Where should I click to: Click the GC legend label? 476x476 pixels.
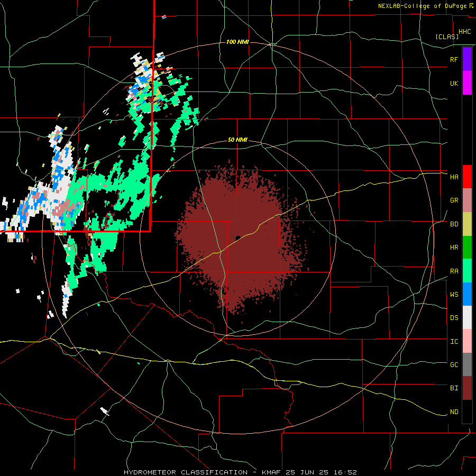pyautogui.click(x=454, y=365)
